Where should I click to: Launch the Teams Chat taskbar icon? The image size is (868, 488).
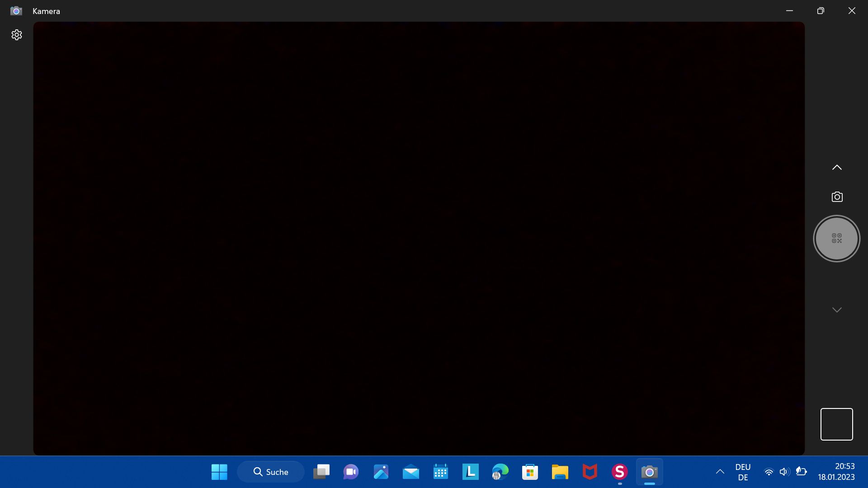[351, 472]
